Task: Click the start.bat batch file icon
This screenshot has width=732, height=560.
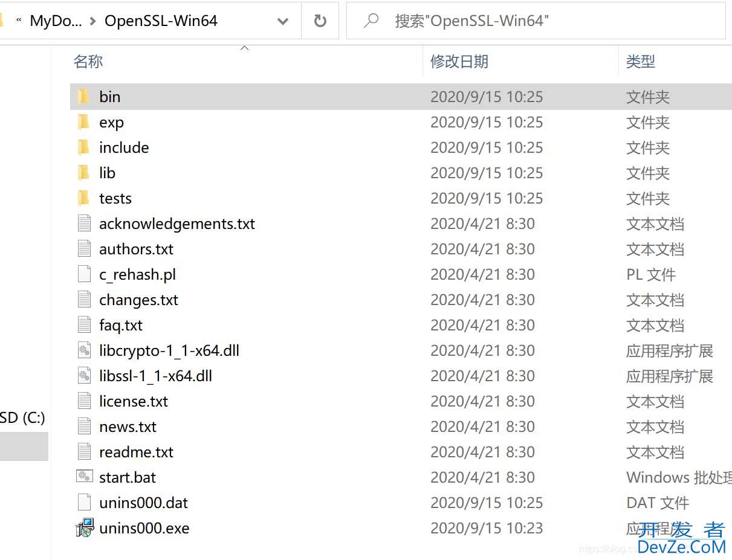Action: (x=85, y=477)
